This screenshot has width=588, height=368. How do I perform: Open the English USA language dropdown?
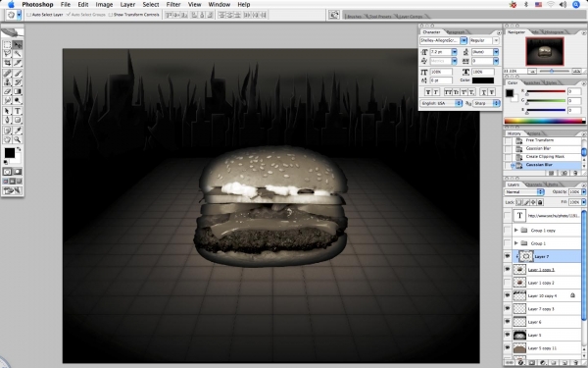[x=441, y=103]
